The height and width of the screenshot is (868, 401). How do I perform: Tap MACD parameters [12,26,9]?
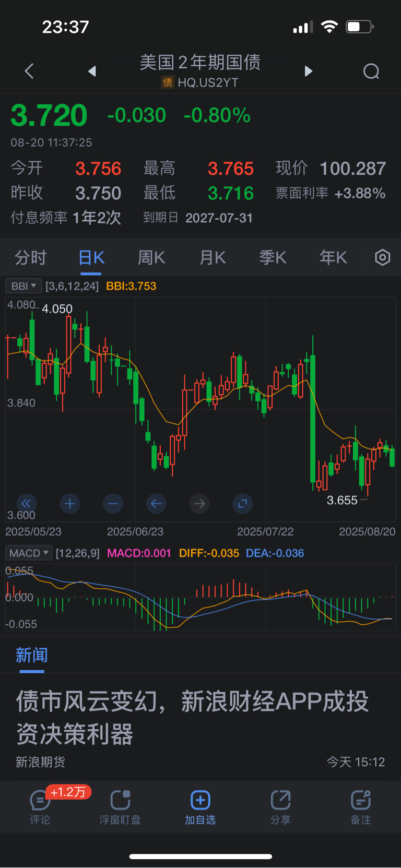(x=78, y=553)
